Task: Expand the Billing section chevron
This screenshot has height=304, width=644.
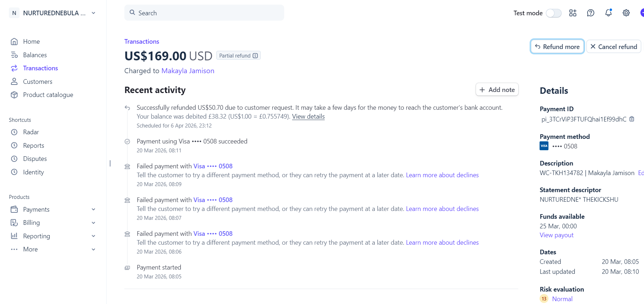Action: pos(93,223)
